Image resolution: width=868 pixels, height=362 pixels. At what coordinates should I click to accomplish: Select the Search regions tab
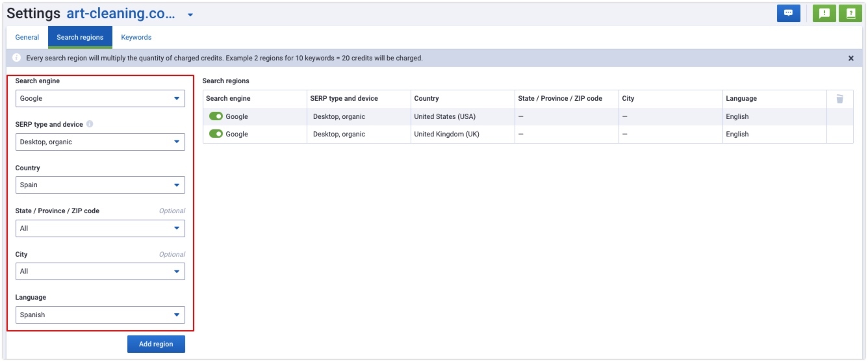[80, 37]
